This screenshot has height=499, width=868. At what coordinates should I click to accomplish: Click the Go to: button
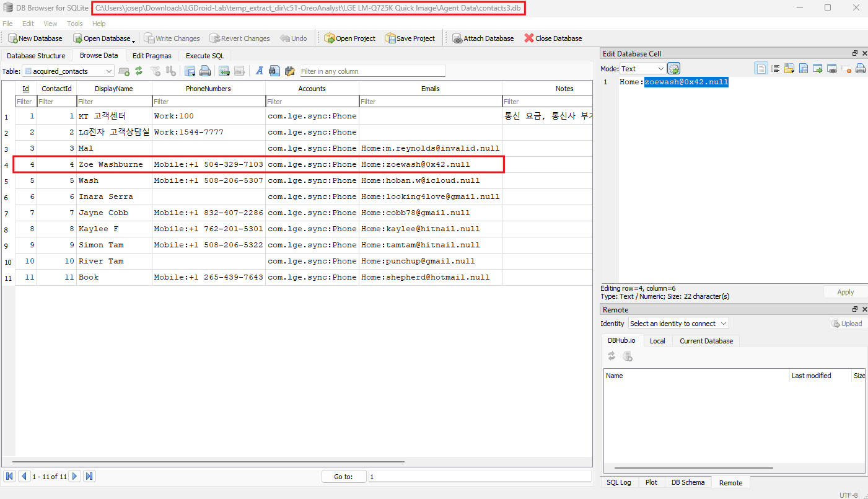[x=343, y=477]
